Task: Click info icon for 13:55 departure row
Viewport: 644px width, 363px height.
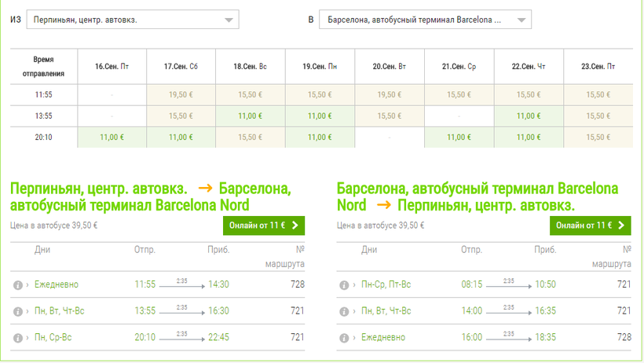Action: (x=17, y=311)
